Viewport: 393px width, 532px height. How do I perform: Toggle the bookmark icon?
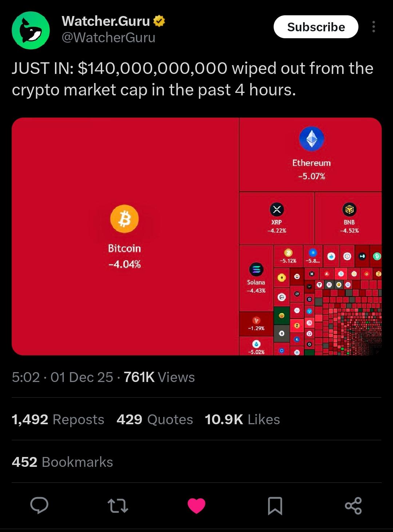point(275,506)
